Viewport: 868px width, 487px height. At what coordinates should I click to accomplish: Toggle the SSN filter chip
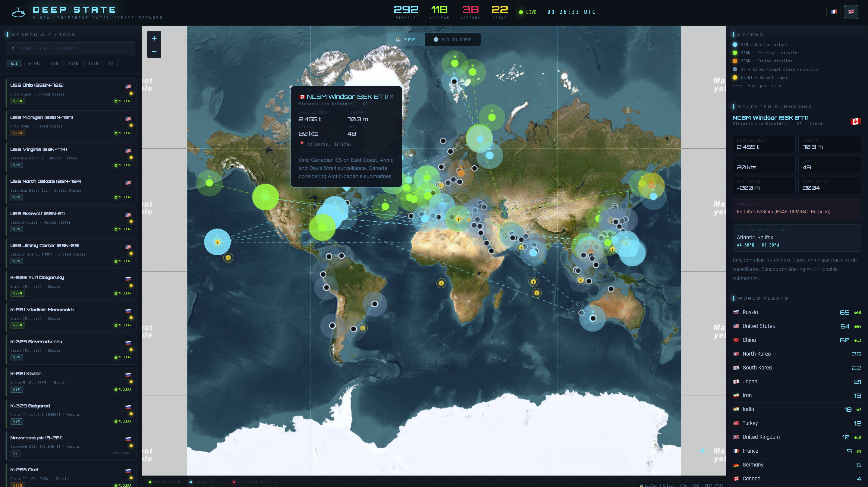click(x=55, y=63)
